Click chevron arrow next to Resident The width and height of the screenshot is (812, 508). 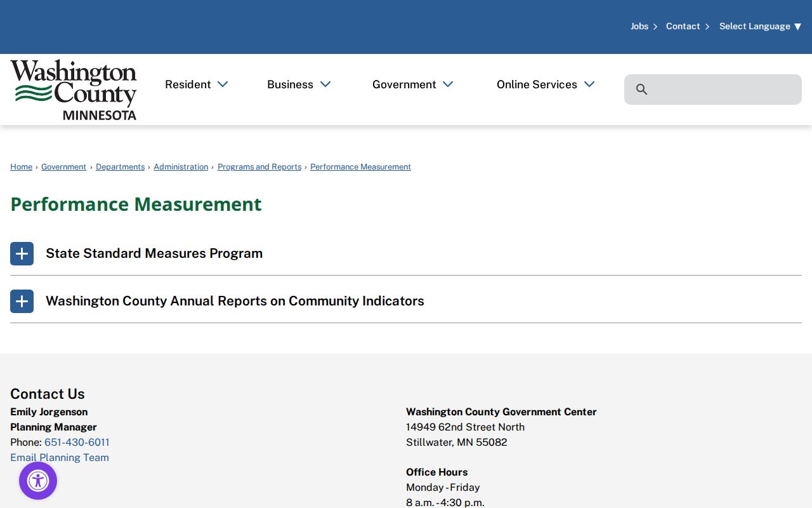coord(223,84)
